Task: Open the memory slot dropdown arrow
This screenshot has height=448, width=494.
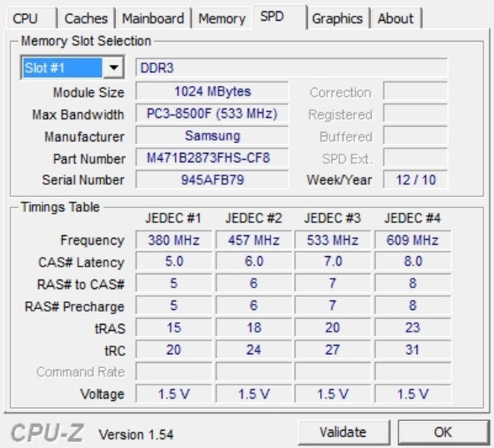Action: click(114, 67)
